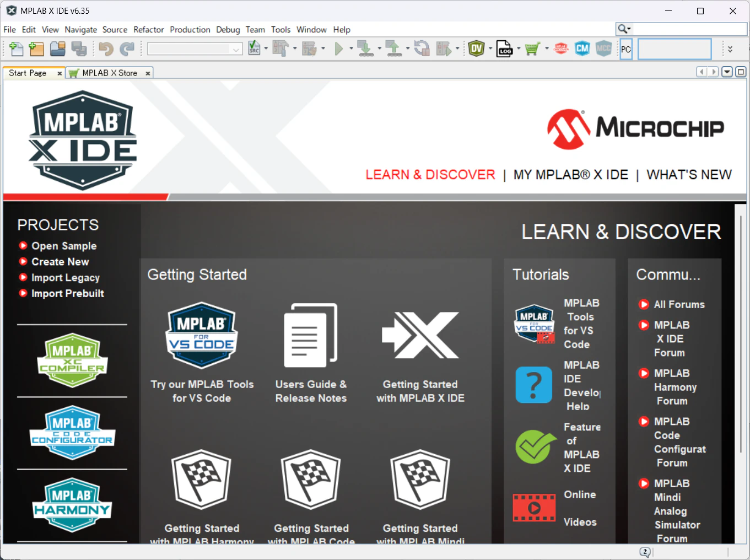Switch to the MPLAB X Store tab
This screenshot has height=560, width=750.
[110, 73]
